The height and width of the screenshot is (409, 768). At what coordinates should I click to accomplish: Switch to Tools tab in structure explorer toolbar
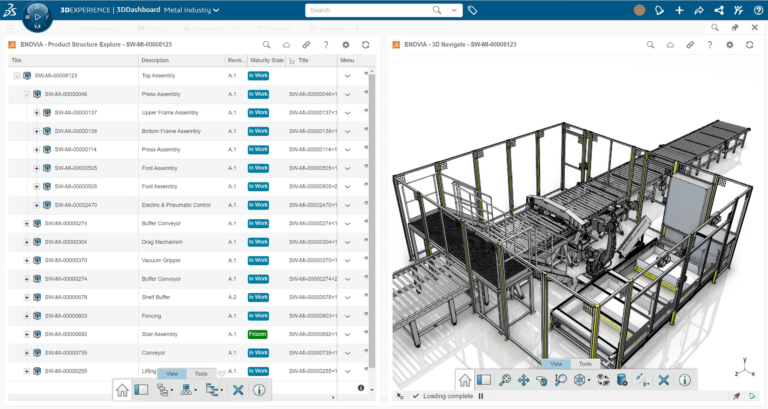(201, 374)
